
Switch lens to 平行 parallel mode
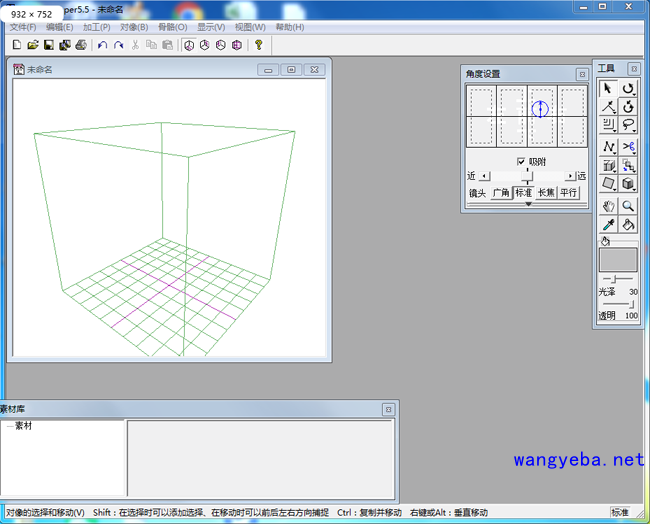(569, 192)
